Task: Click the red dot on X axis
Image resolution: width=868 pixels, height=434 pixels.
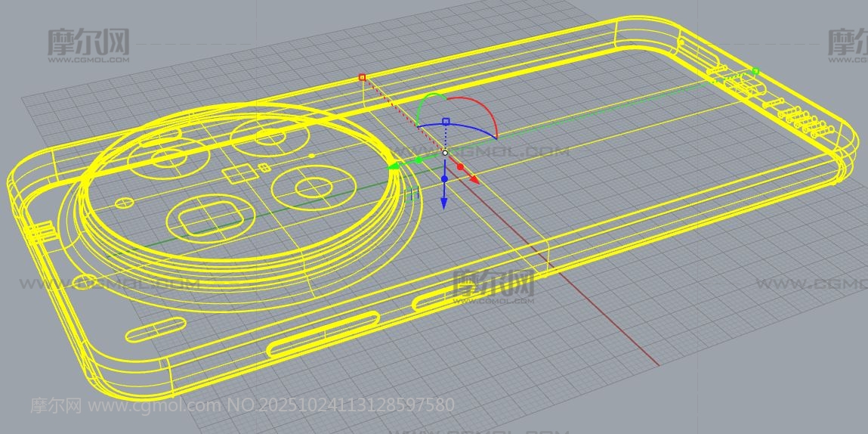Action: point(460,166)
